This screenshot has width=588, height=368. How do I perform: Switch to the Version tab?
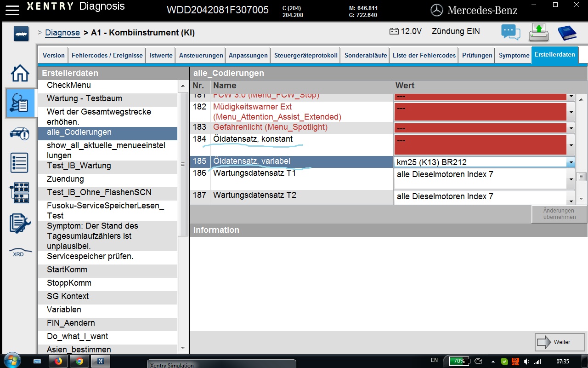pyautogui.click(x=54, y=55)
